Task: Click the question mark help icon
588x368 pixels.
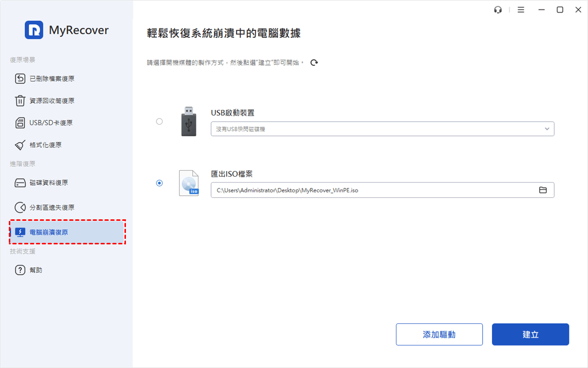Action: [20, 270]
